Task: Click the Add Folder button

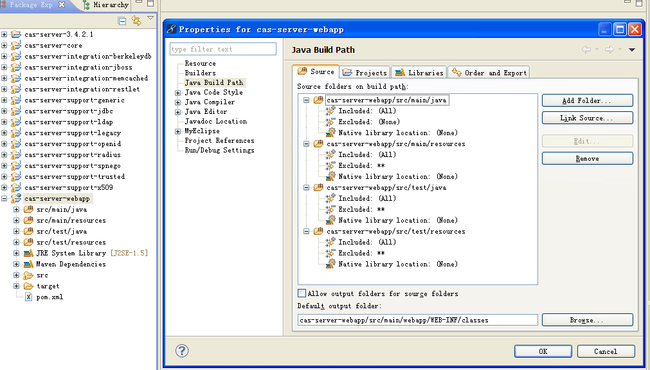Action: pyautogui.click(x=587, y=100)
